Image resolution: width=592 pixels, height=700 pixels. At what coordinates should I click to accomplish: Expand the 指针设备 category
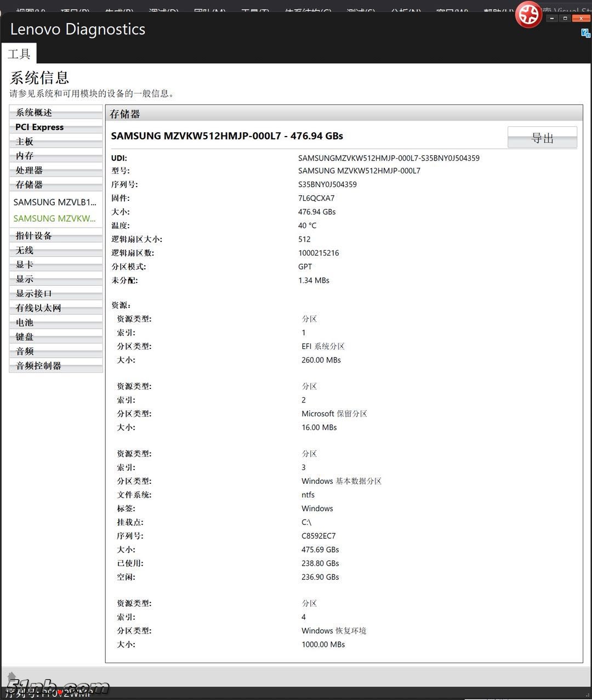pos(55,236)
